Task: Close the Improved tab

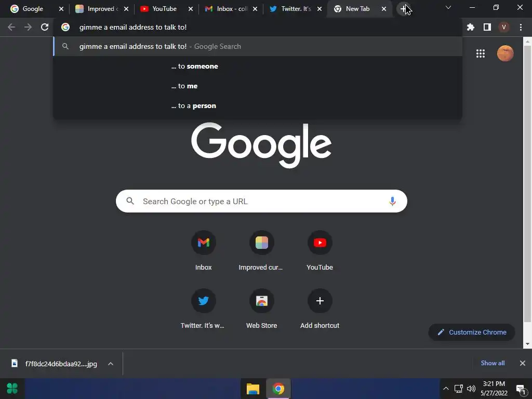Action: 126,9
